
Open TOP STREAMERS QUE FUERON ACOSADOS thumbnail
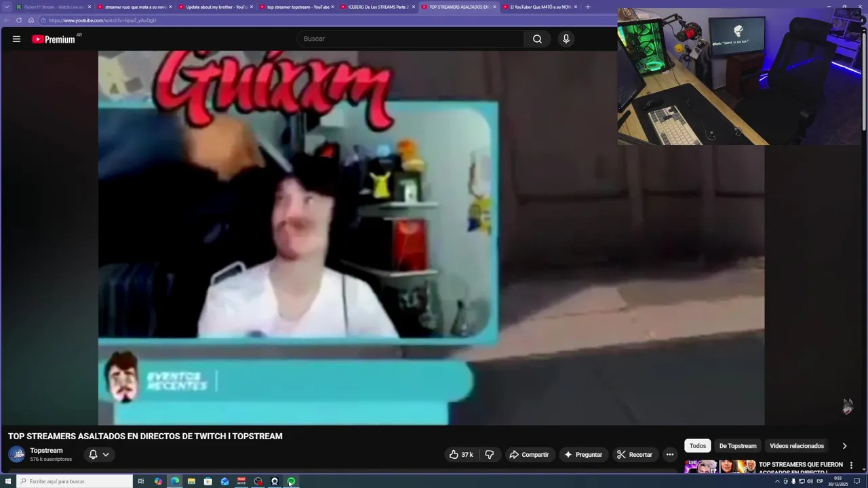tap(720, 467)
